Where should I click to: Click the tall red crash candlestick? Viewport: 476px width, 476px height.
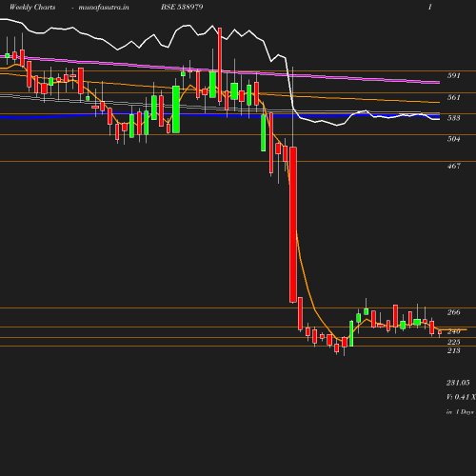click(293, 225)
